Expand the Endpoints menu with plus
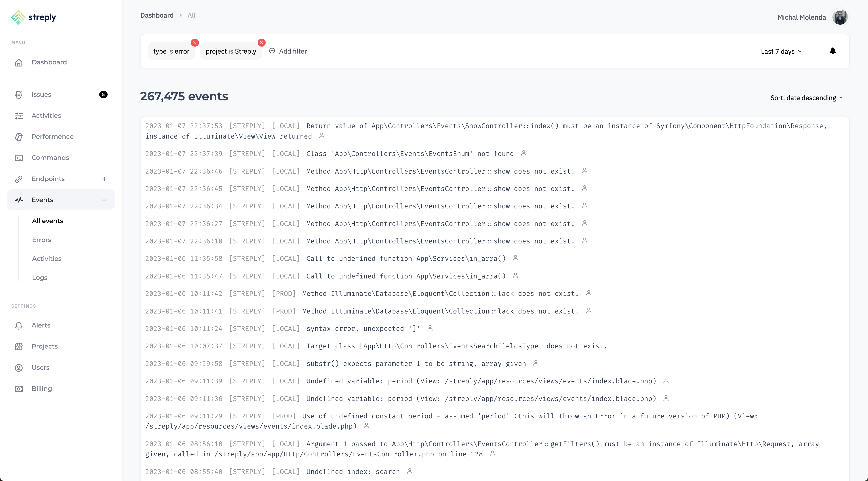Viewport: 868px width, 481px height. click(x=104, y=179)
